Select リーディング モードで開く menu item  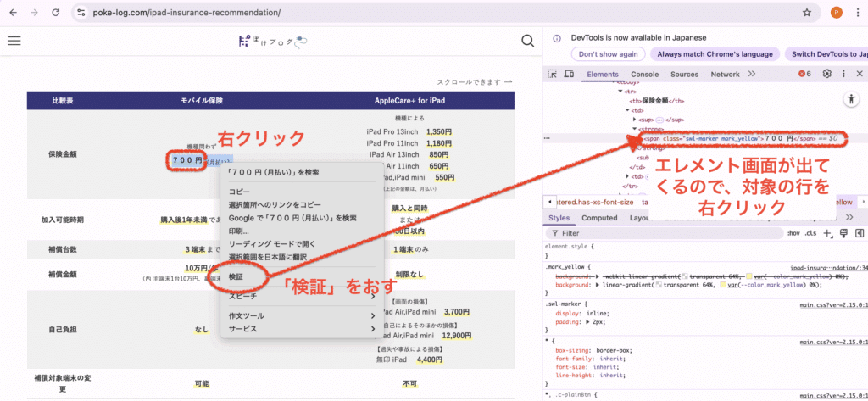click(x=270, y=243)
